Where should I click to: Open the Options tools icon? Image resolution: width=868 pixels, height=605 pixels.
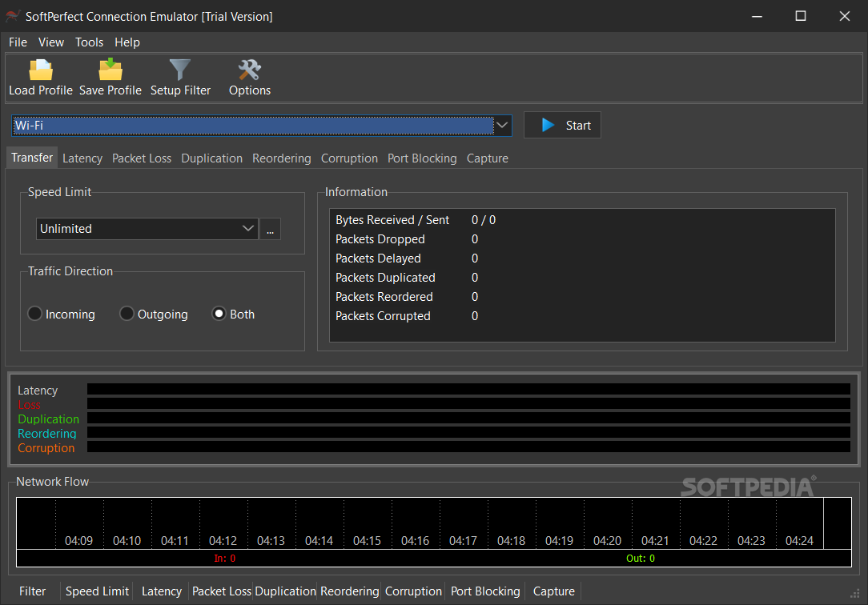[x=250, y=70]
